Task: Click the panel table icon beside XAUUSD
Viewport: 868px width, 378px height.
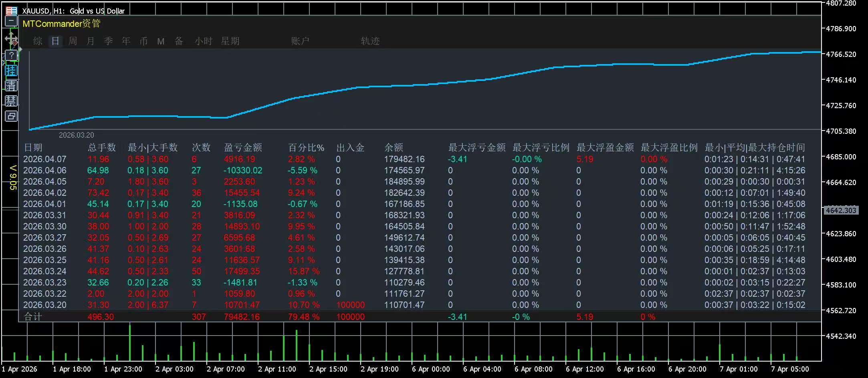Action: (12, 11)
